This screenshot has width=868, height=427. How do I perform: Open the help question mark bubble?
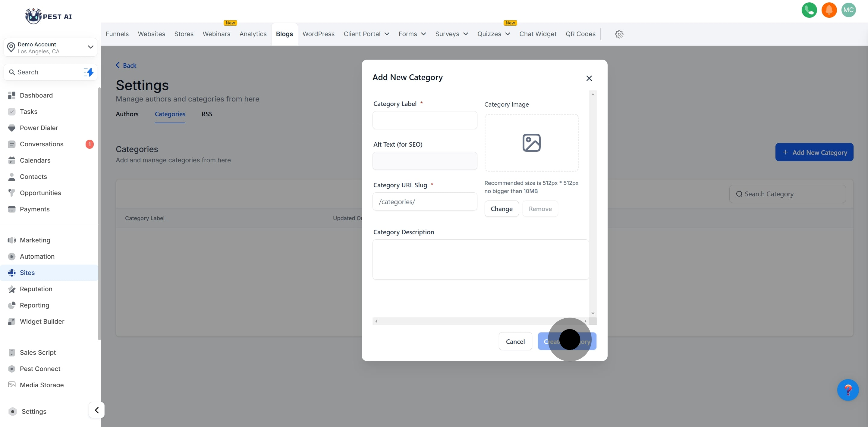(848, 390)
